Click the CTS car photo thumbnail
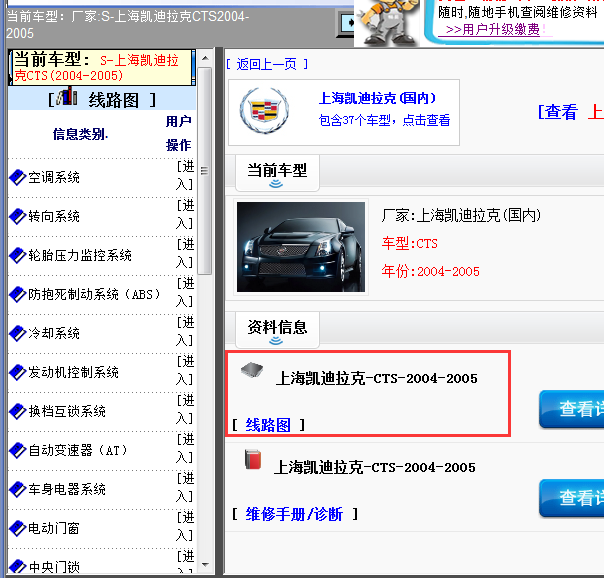604x578 pixels. coord(301,247)
